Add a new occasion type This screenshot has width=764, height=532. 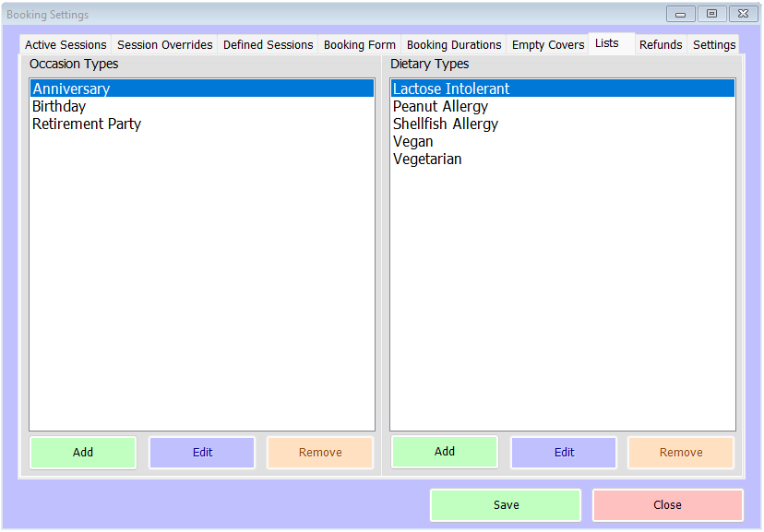[83, 453]
